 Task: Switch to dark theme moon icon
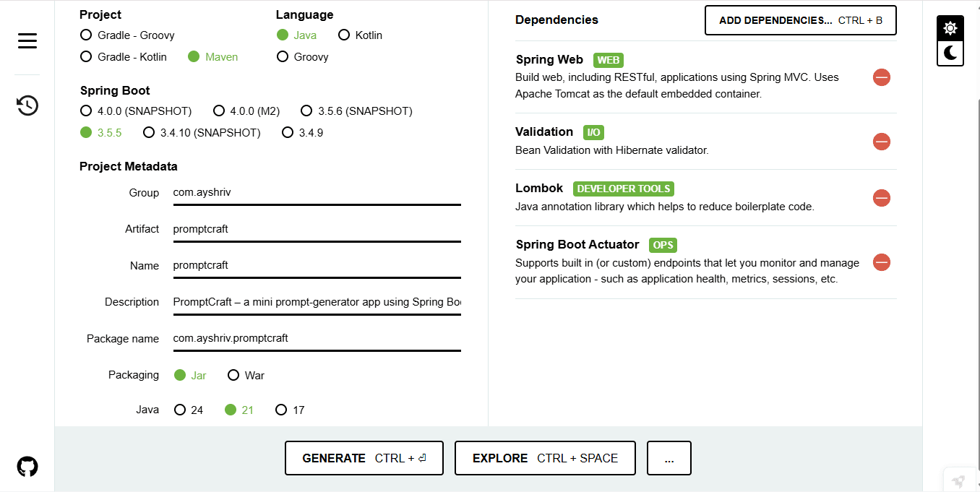(950, 53)
